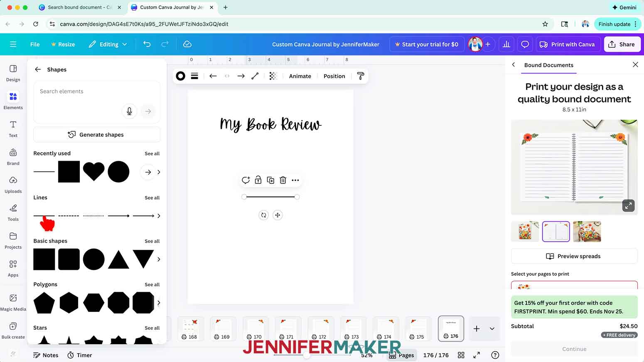Open the Notes panel
The image size is (644, 362).
[46, 355]
